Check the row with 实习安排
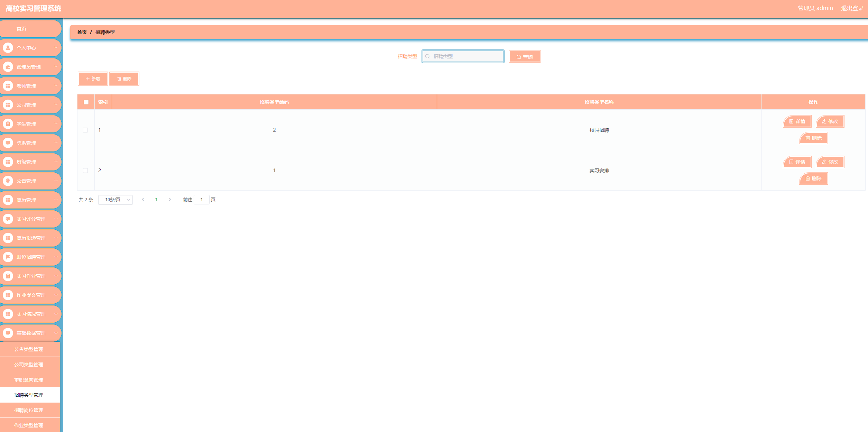Viewport: 868px width, 432px height. (85, 171)
